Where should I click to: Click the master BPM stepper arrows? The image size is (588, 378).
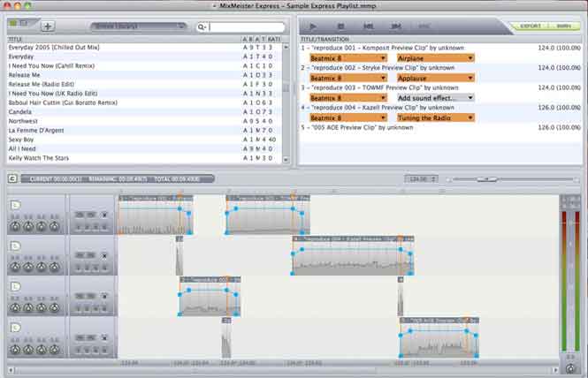(434, 179)
